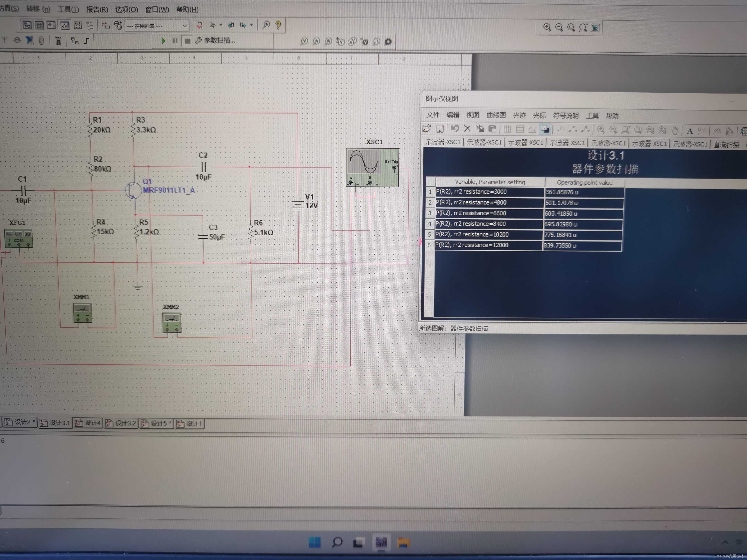Select value cell 839.73550 u
The image size is (747, 560).
(x=582, y=245)
